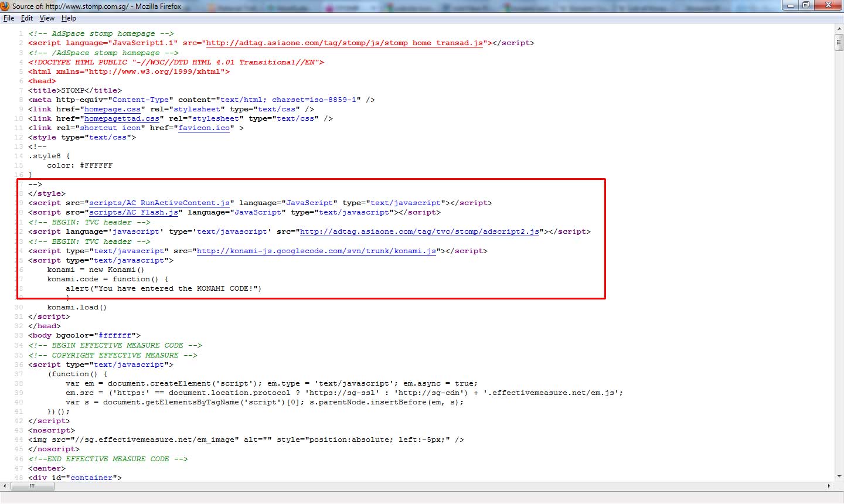Screen dimensions: 844x504
Task: Click the first 'AdSpace stomp homepage' comment
Action: tap(101, 33)
